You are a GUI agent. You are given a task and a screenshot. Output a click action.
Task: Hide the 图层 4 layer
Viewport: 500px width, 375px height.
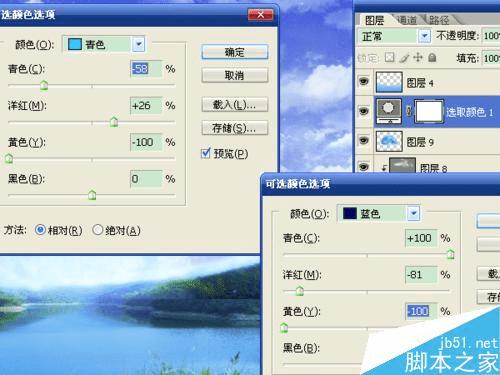pos(364,81)
